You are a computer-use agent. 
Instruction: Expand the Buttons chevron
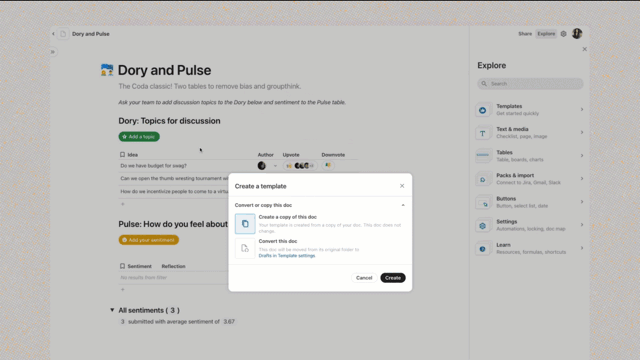click(582, 202)
